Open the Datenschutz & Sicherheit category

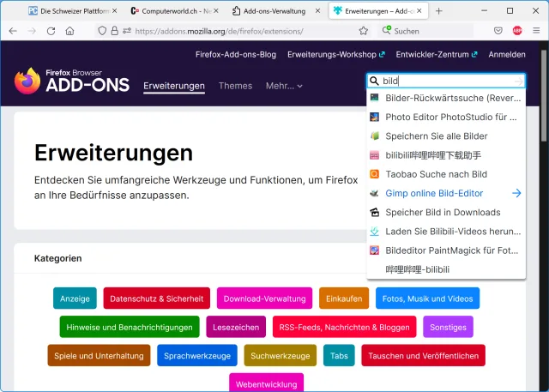[x=156, y=299]
